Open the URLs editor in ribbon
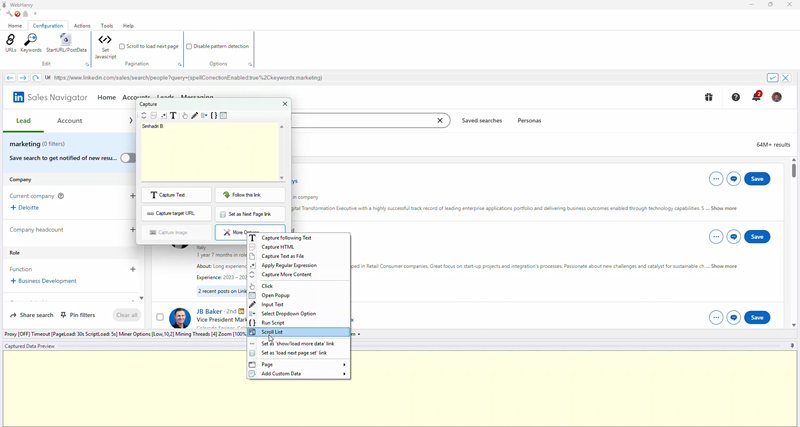The height and width of the screenshot is (427, 800). (x=10, y=43)
